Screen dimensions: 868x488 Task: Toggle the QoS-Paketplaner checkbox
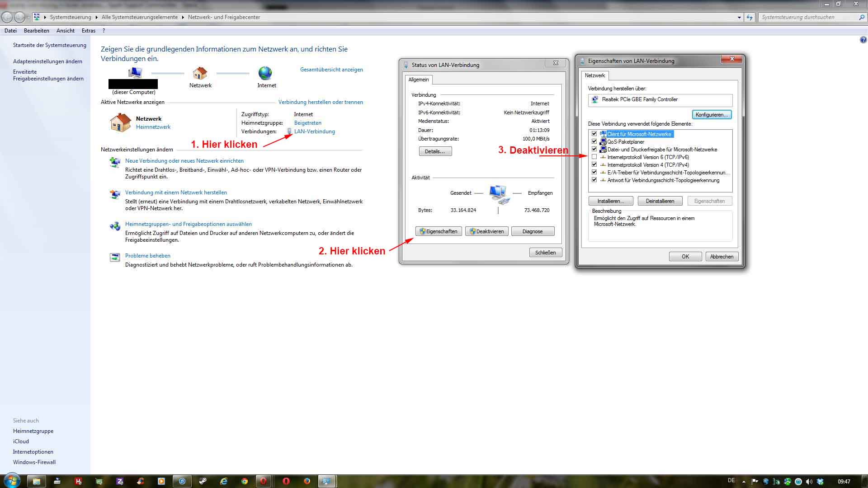pyautogui.click(x=594, y=141)
